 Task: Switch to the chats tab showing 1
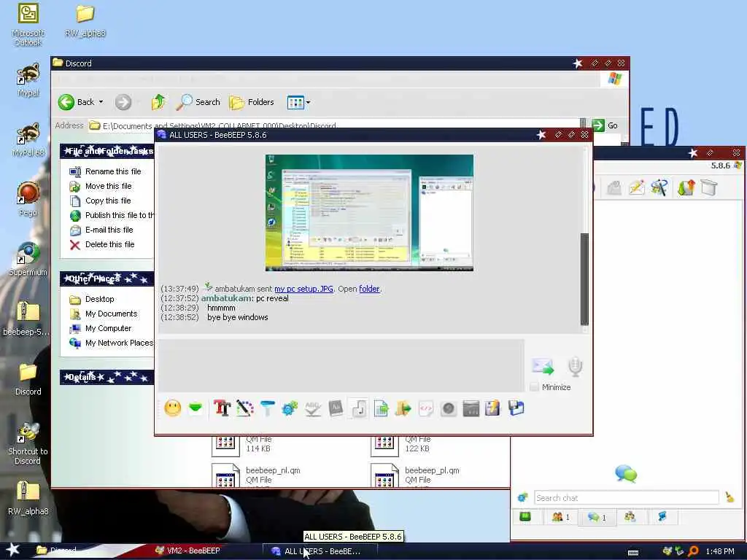[x=597, y=517]
